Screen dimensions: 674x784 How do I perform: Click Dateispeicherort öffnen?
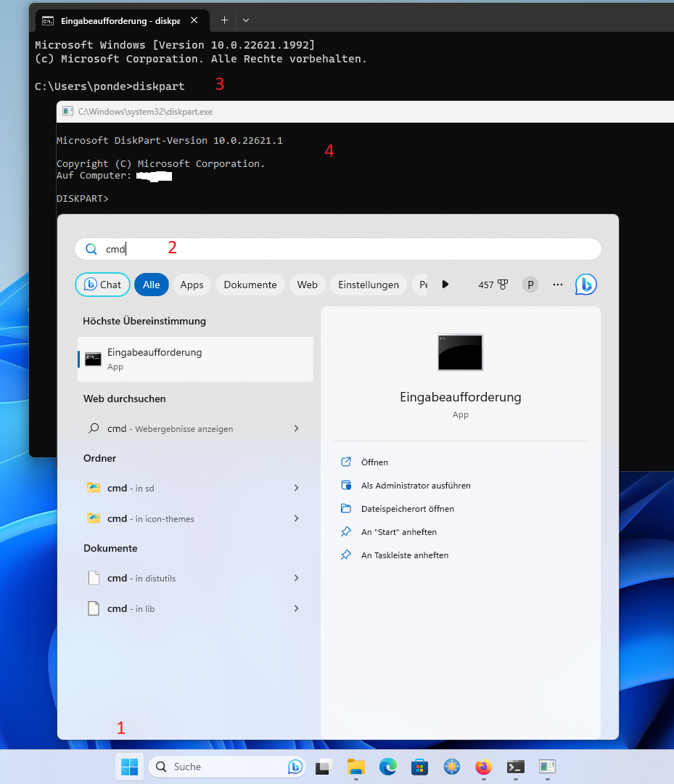point(408,508)
